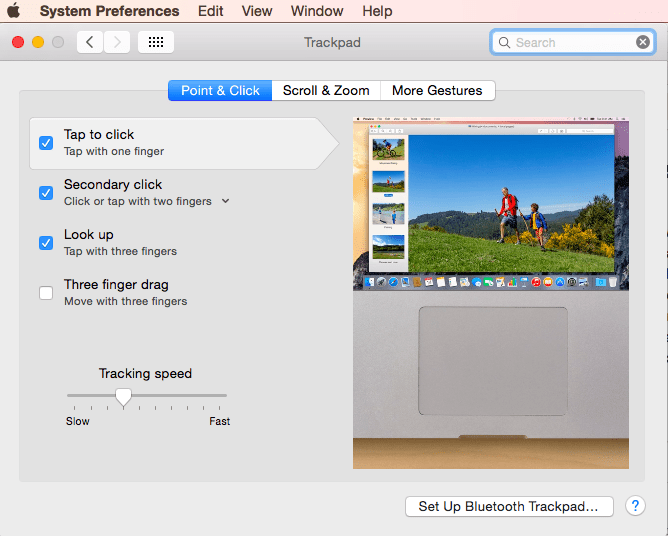Viewport: 668px width, 536px height.
Task: Click the help question mark button
Action: 635,506
